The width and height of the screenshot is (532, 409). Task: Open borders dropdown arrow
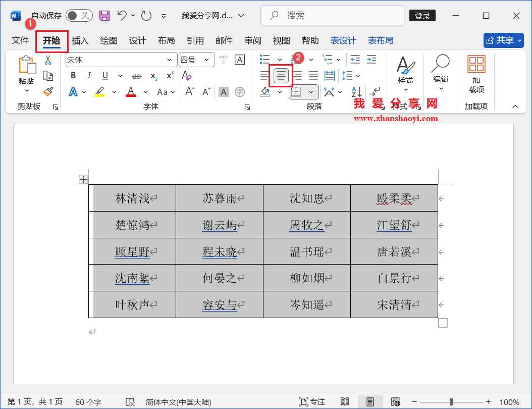coord(311,92)
